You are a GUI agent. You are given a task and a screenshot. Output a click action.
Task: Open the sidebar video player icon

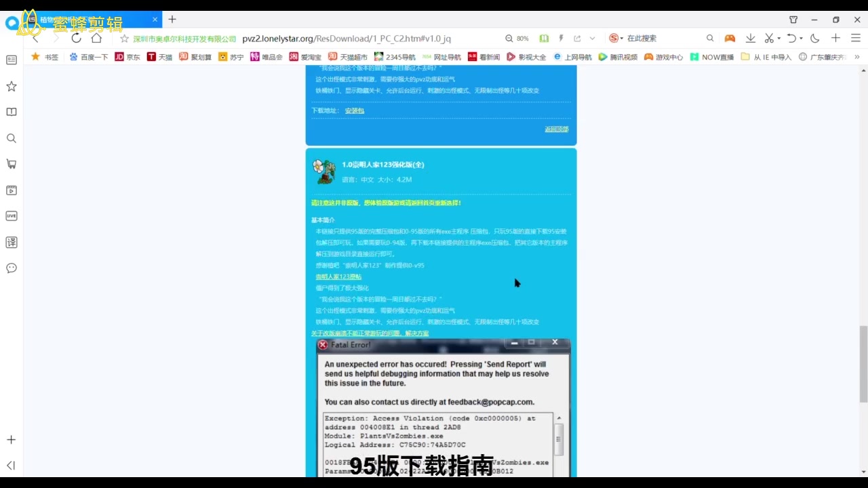pos(12,190)
